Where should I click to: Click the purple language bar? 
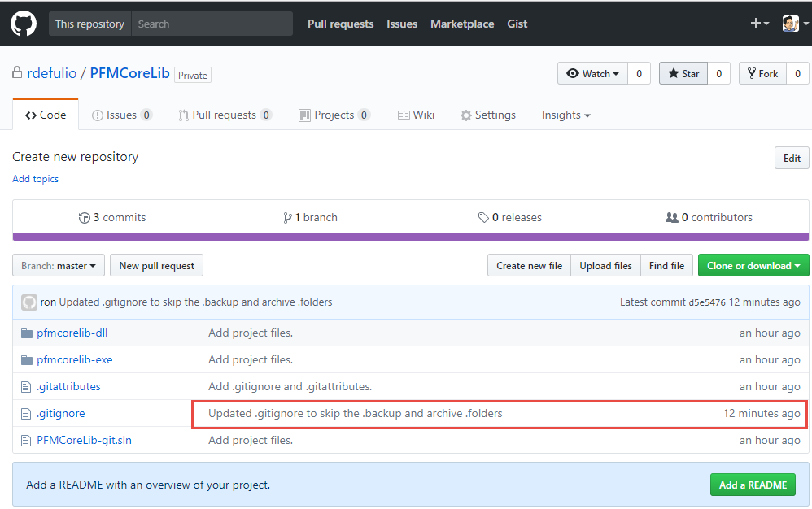coord(411,237)
